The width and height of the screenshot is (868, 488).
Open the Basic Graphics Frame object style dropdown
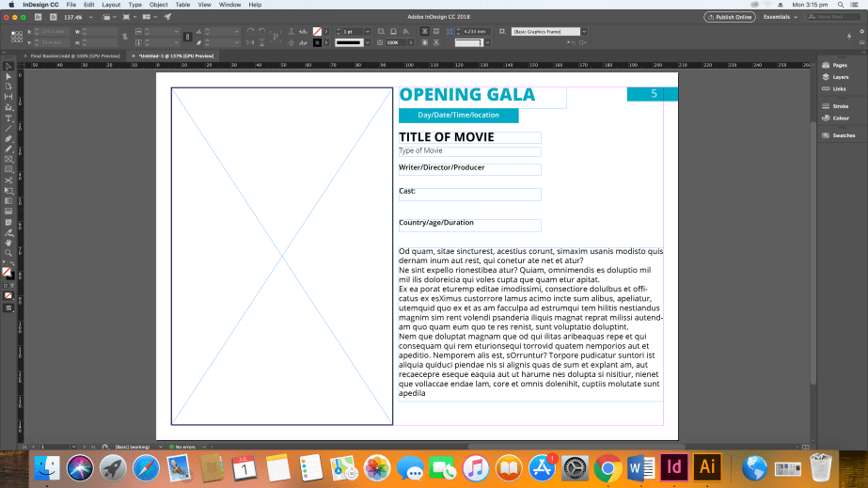(x=584, y=32)
